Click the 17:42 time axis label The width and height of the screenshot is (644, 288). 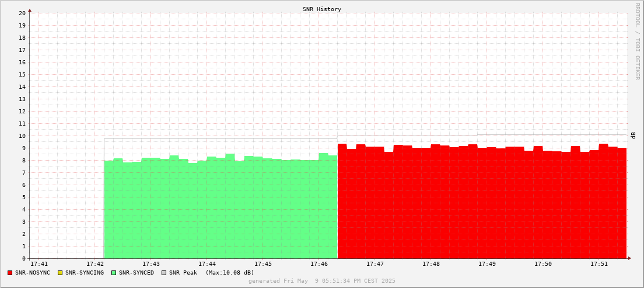tap(95, 263)
